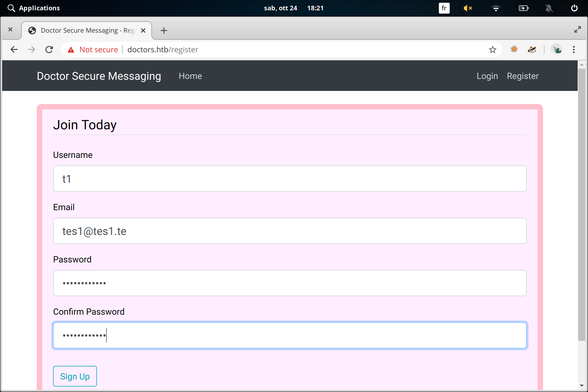Image resolution: width=588 pixels, height=392 pixels.
Task: Open the first browser extension icon
Action: pyautogui.click(x=514, y=49)
